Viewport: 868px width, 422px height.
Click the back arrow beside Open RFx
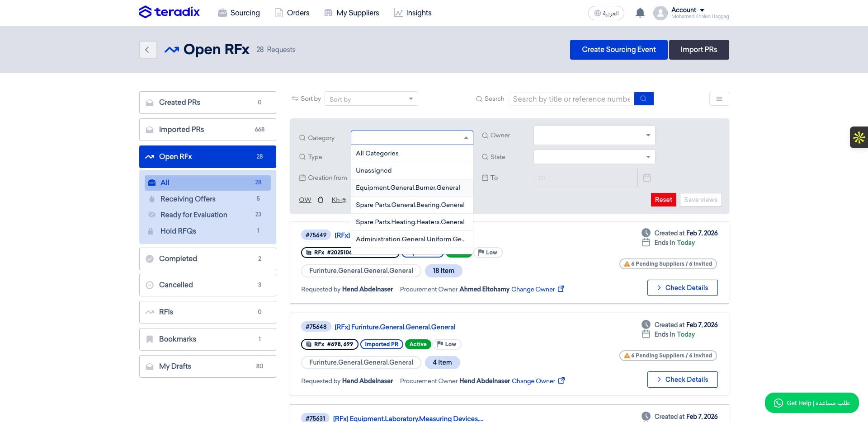tap(148, 49)
